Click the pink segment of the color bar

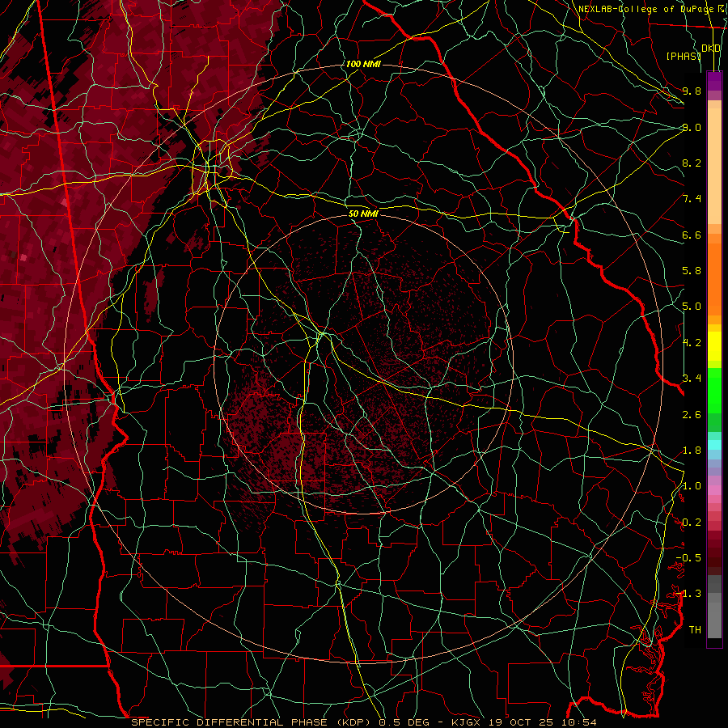[x=714, y=490]
